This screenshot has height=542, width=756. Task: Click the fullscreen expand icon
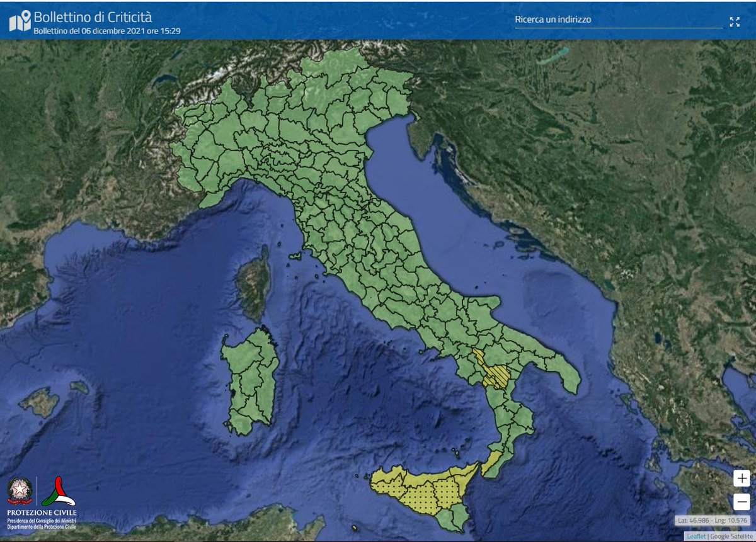(x=735, y=21)
